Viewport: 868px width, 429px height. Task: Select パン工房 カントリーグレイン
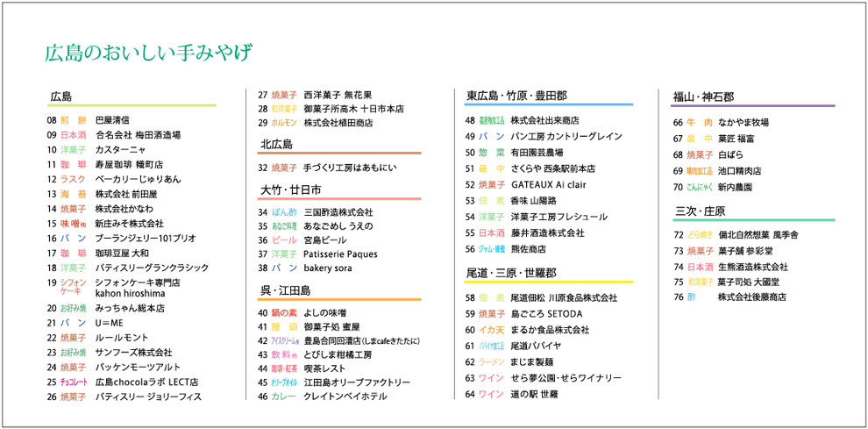click(x=566, y=136)
